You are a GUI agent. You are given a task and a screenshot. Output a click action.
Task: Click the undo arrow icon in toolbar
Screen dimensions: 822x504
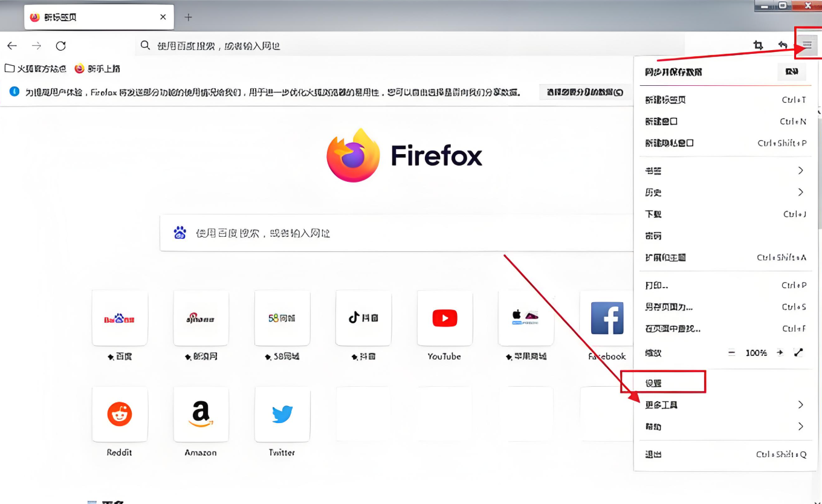coord(782,45)
